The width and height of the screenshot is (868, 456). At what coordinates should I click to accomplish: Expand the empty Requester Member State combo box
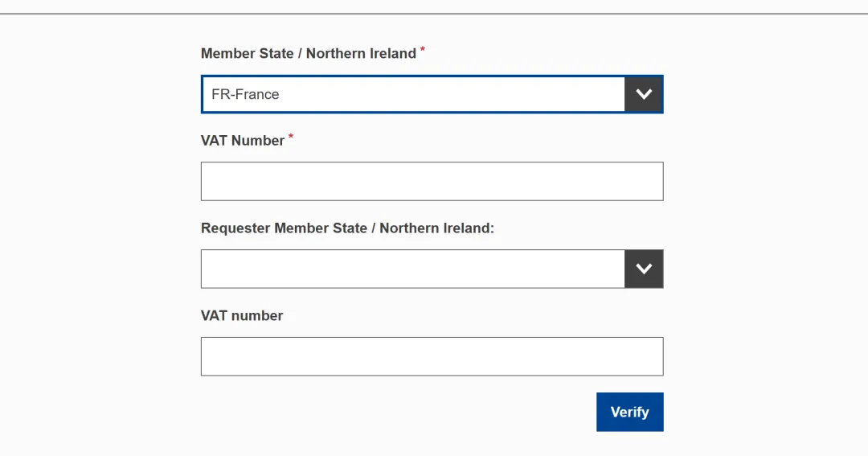click(x=412, y=269)
